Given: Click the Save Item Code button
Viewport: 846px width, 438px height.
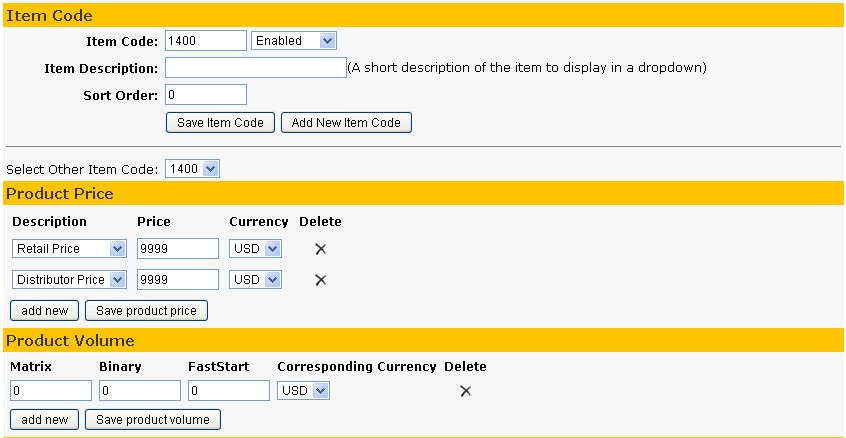Looking at the screenshot, I should pos(220,122).
